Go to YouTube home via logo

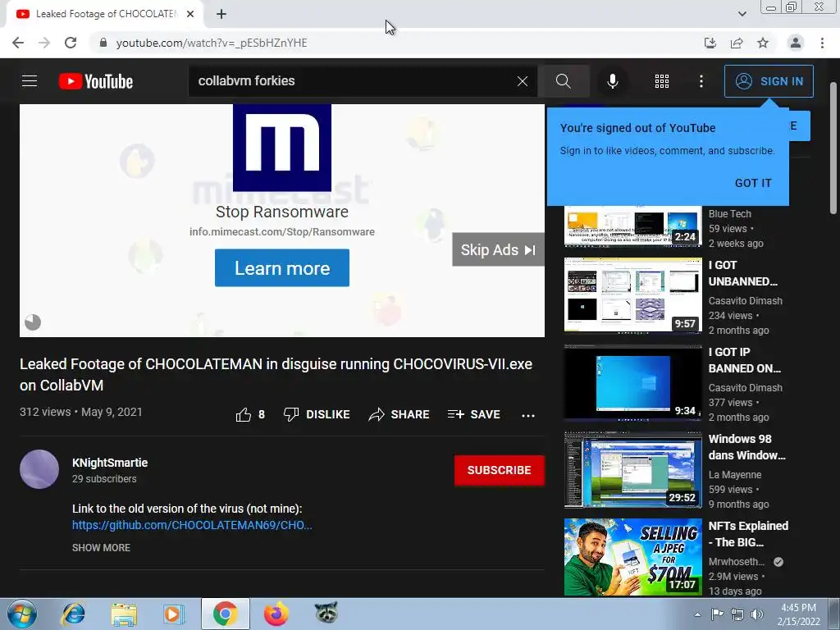point(96,81)
